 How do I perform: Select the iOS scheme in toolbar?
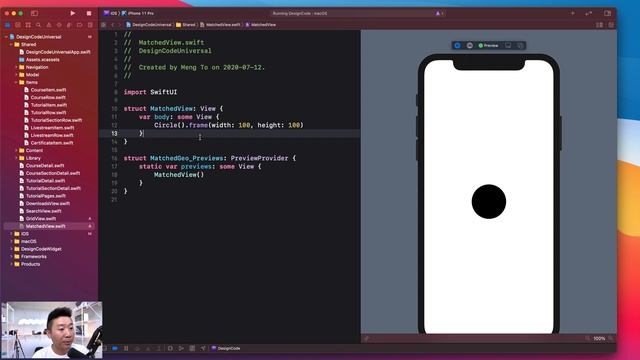pos(111,13)
